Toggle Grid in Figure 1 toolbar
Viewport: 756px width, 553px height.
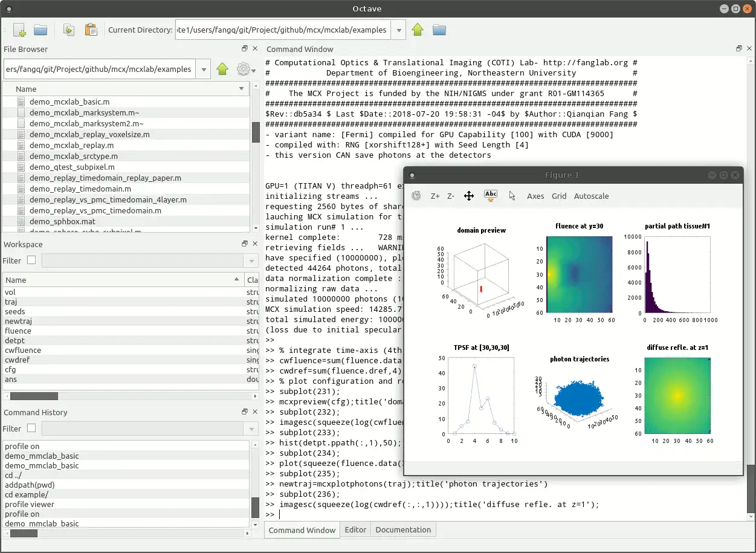point(559,196)
